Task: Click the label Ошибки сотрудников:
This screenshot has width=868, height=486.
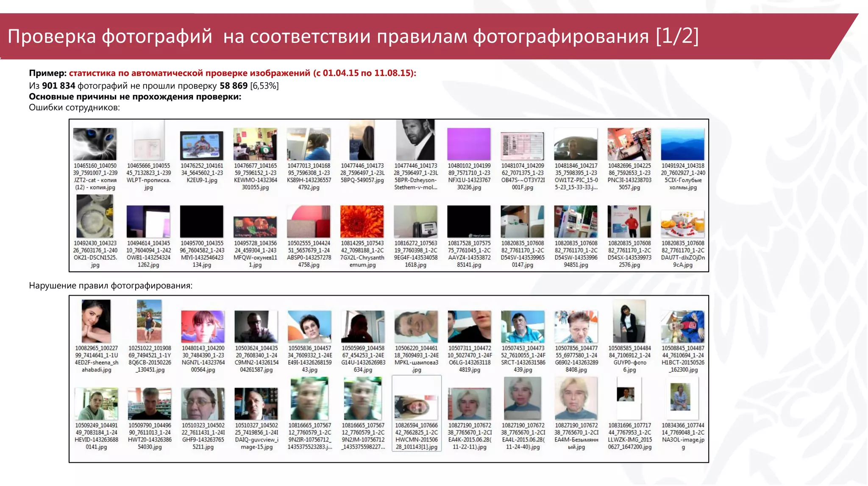Action: [x=74, y=107]
